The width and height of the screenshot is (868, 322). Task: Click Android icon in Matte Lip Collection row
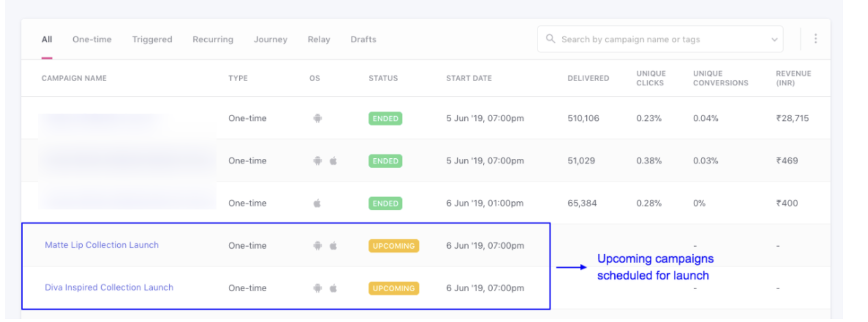pos(317,246)
